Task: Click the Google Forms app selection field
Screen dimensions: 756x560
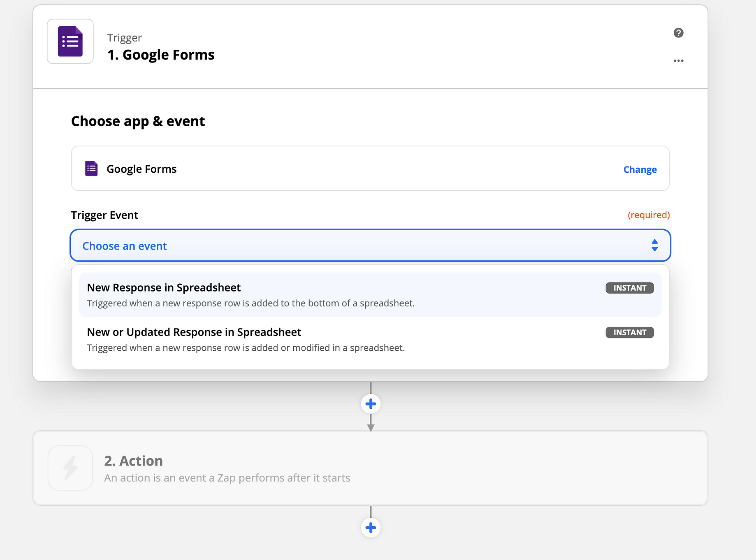Action: pyautogui.click(x=370, y=168)
